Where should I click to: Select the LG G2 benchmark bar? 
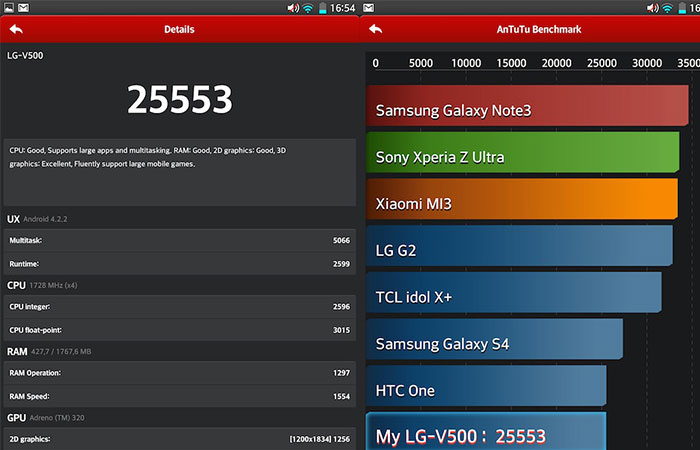[519, 249]
